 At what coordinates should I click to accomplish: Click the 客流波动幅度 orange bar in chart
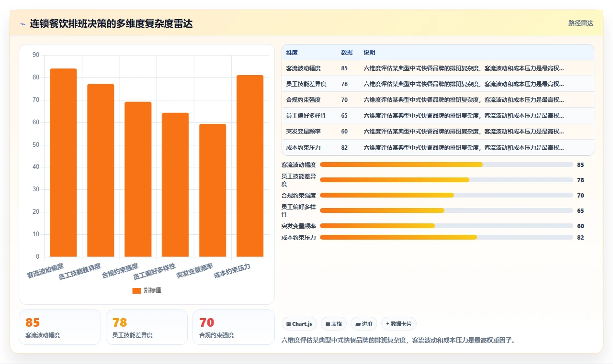pos(63,163)
